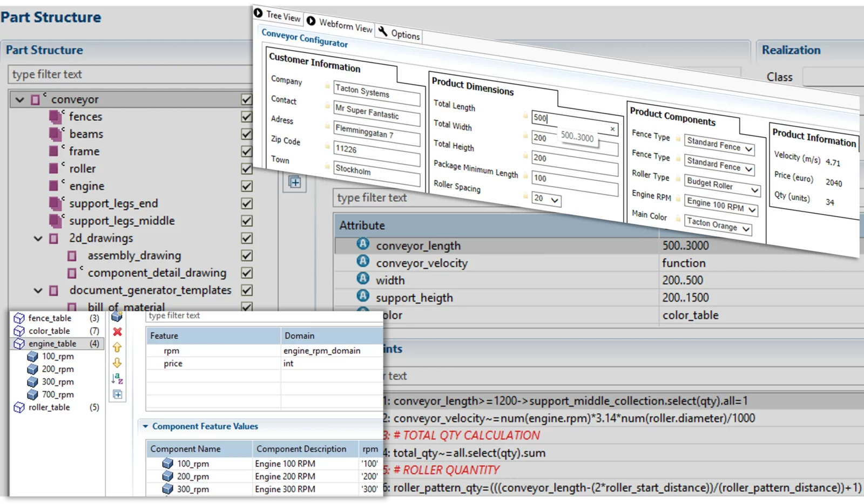
Task: Select the 300_rpm tree item
Action: click(x=58, y=382)
